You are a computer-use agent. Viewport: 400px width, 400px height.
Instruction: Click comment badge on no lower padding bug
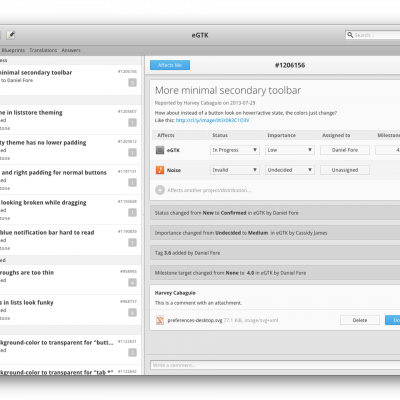132,153
